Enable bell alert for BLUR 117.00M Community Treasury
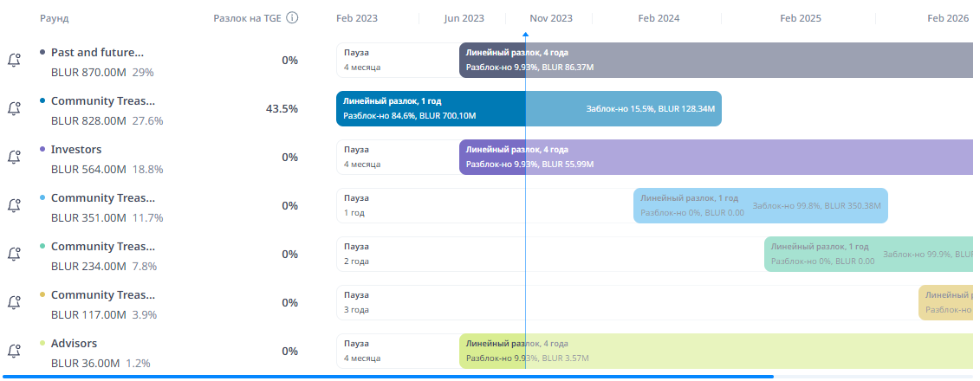 pos(14,302)
